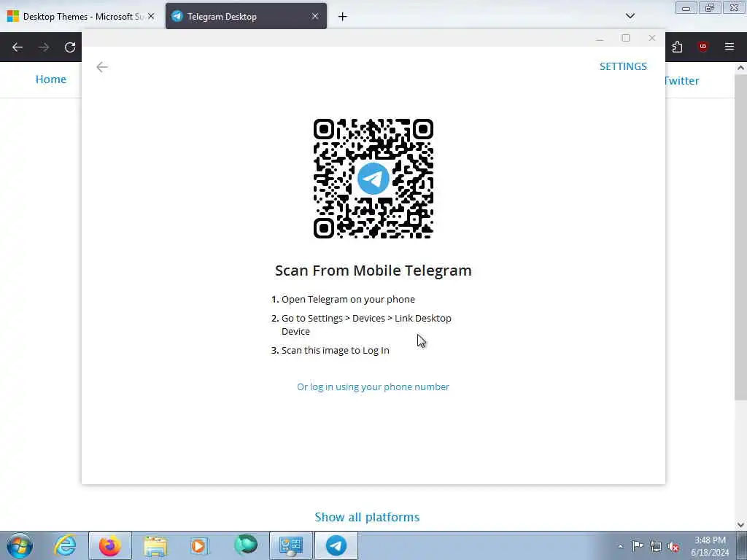Restore down the Firefox browser window
The image size is (747, 560).
[710, 8]
